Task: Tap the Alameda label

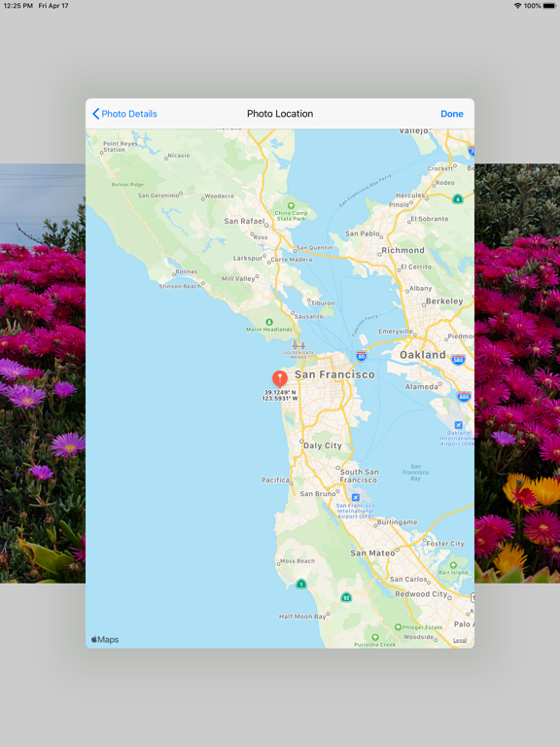Action: click(421, 386)
